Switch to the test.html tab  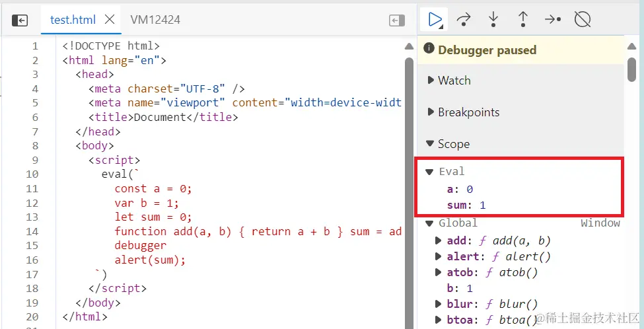73,19
